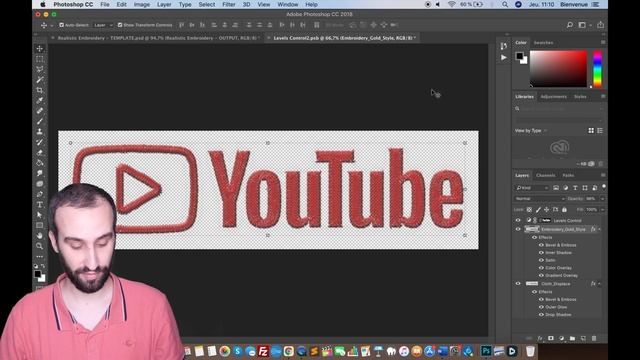Create new fill or adjustment layer
Image resolution: width=640 pixels, height=360 pixels.
(x=562, y=338)
